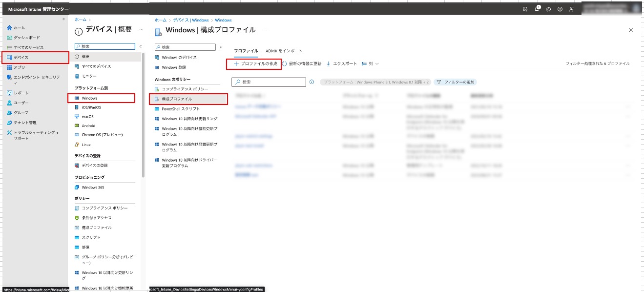Open モニター in the デバイス menu
This screenshot has height=292, width=644.
[85, 76]
